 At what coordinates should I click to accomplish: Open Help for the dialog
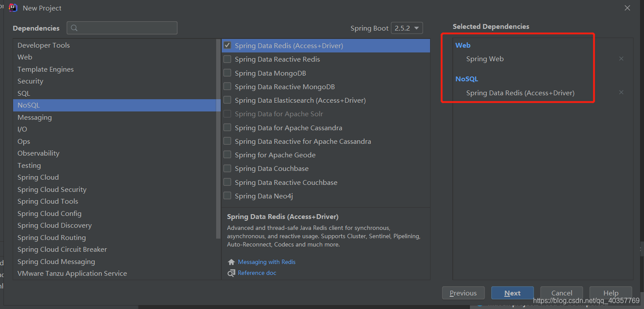point(611,293)
